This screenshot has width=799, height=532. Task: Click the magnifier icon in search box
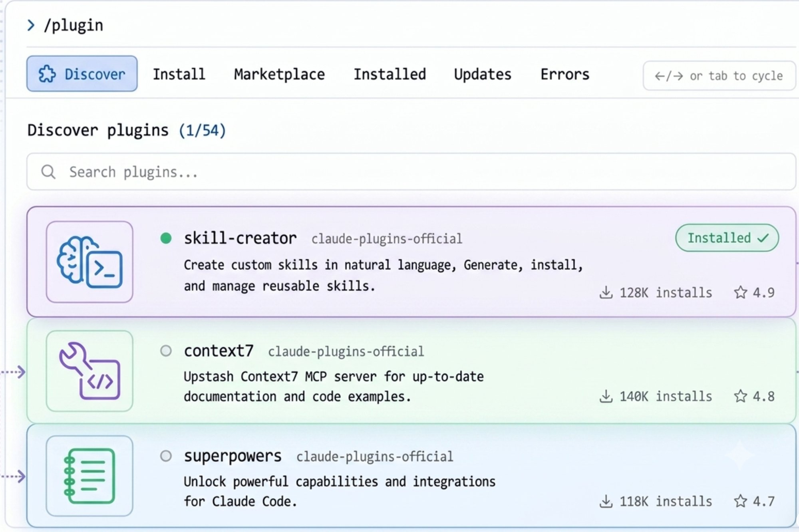point(48,172)
